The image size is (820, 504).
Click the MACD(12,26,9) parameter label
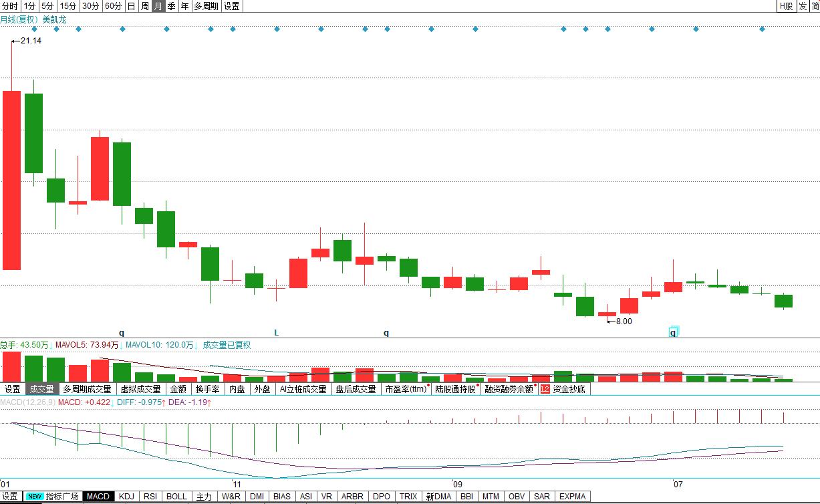point(27,403)
